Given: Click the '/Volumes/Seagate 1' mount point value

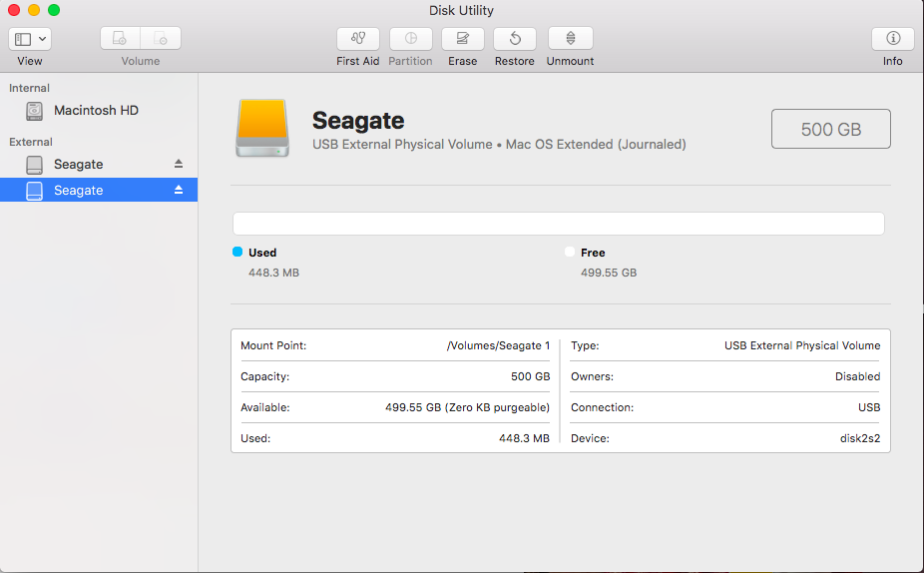Looking at the screenshot, I should point(498,346).
